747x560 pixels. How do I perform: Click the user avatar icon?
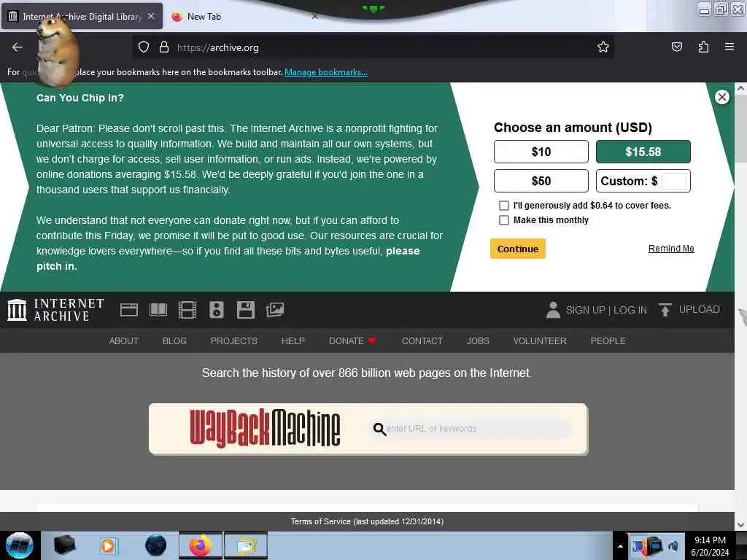coord(553,310)
